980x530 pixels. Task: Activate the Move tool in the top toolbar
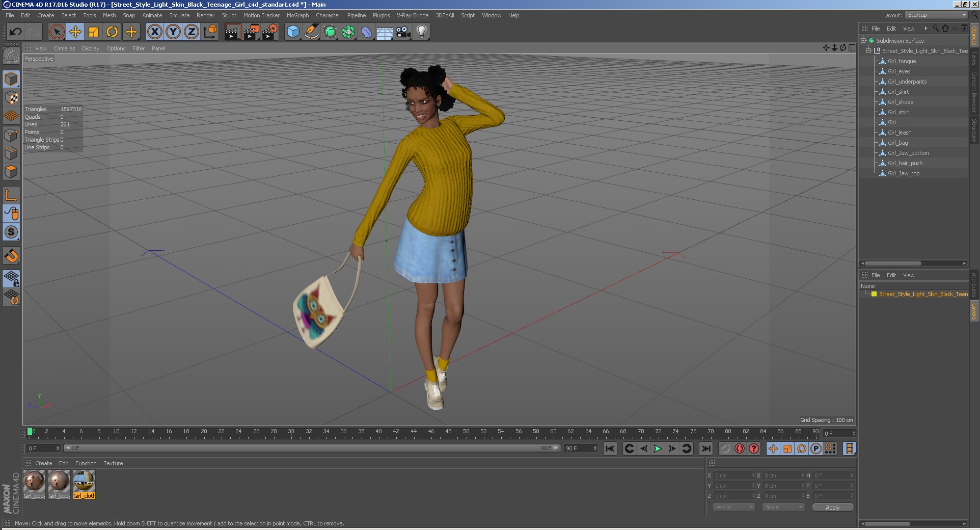click(75, 32)
